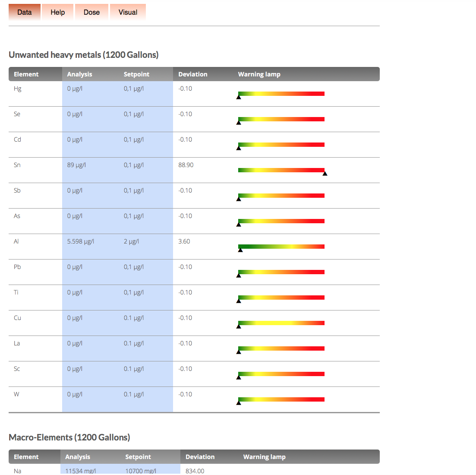476x475 pixels.
Task: Select the Hg setpoint 0,1 µg/l
Action: (x=134, y=89)
